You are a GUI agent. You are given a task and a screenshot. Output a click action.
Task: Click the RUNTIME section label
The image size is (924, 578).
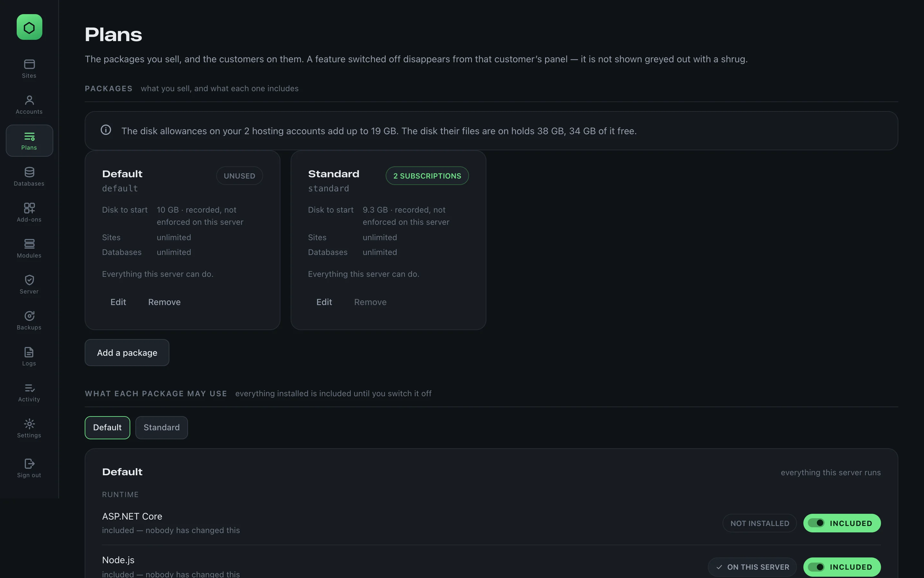click(120, 494)
